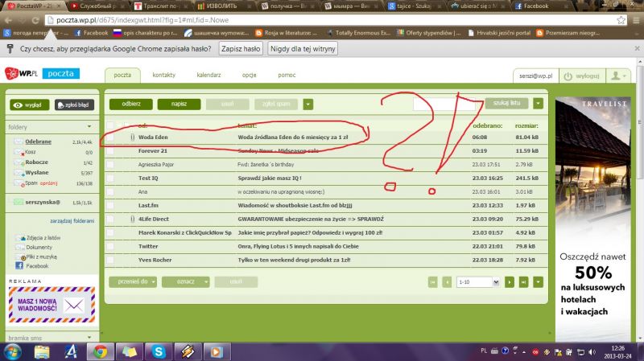Open Windows Explorer from taskbar
The image size is (644, 361).
[x=42, y=351]
